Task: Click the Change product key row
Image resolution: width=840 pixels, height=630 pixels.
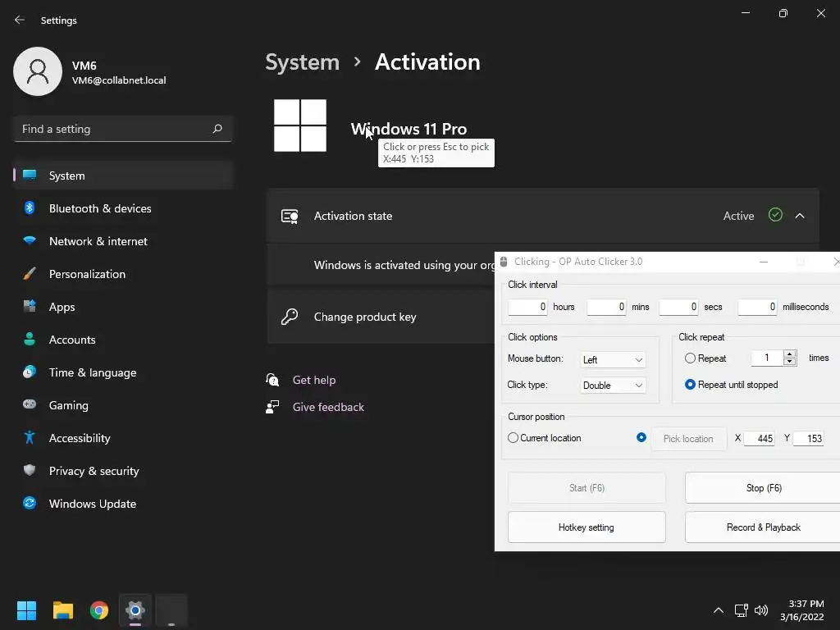Action: pos(381,317)
